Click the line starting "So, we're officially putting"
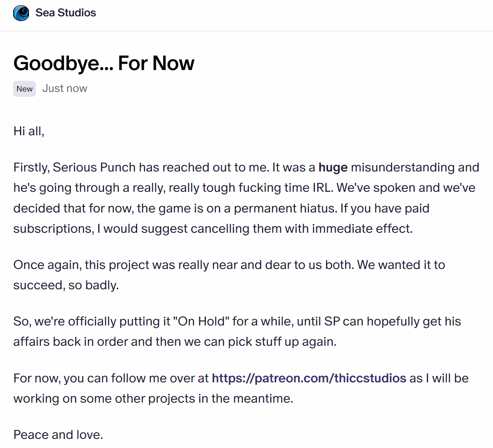Image resolution: width=493 pixels, height=448 pixels. pyautogui.click(x=237, y=321)
